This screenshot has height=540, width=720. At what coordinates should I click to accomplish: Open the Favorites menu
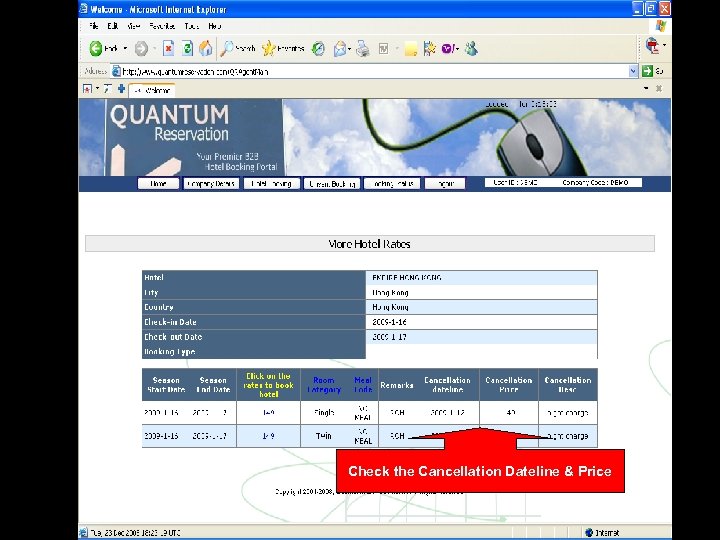tap(162, 26)
